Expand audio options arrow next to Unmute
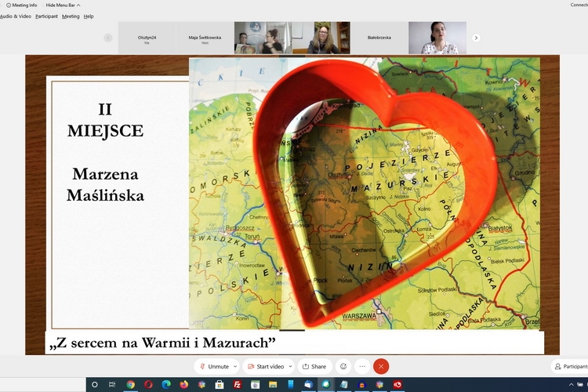The width and height of the screenshot is (588, 392). (235, 366)
